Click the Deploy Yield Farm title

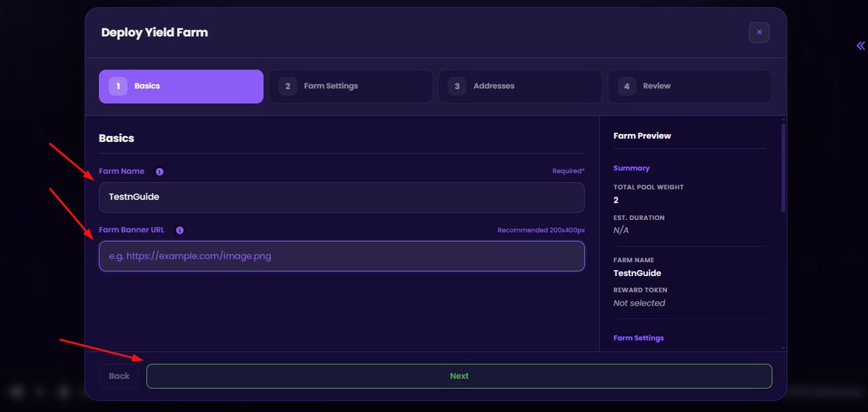tap(155, 33)
